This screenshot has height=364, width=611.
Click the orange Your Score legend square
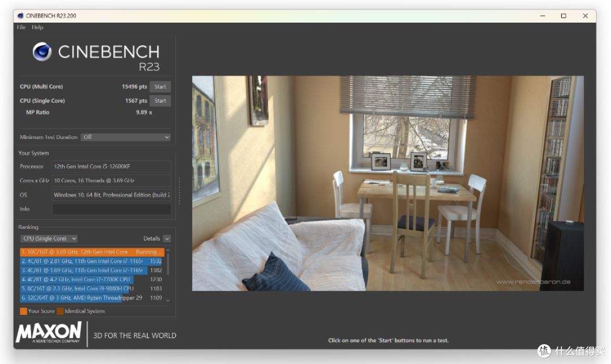(x=23, y=311)
